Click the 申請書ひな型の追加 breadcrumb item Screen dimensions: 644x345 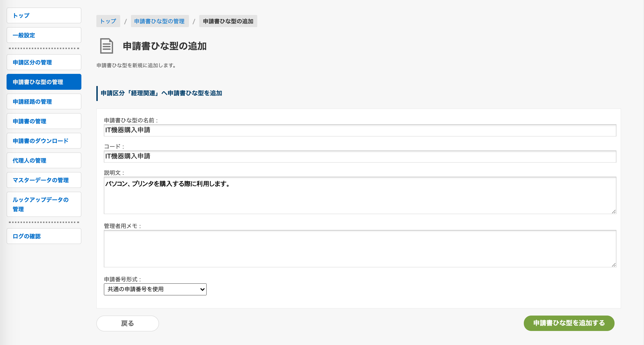228,21
